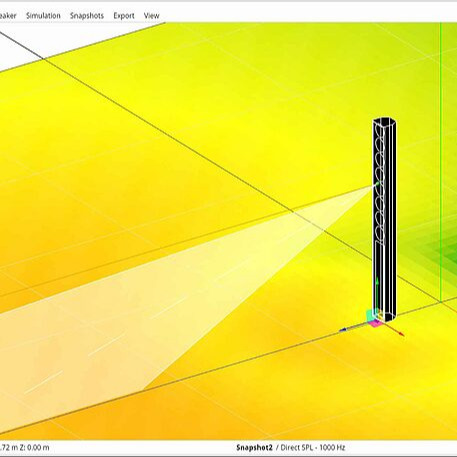Screen dimensions: 457x457
Task: Open the Export menu
Action: pyautogui.click(x=124, y=16)
